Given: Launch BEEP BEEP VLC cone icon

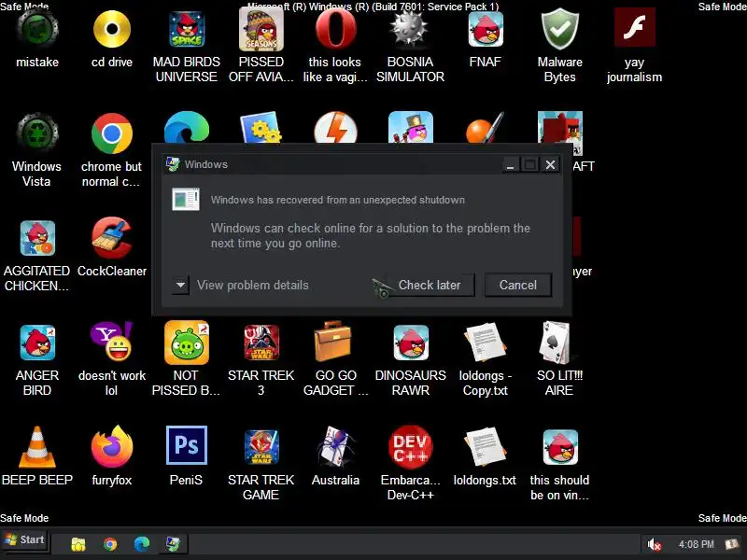Looking at the screenshot, I should pos(37,447).
